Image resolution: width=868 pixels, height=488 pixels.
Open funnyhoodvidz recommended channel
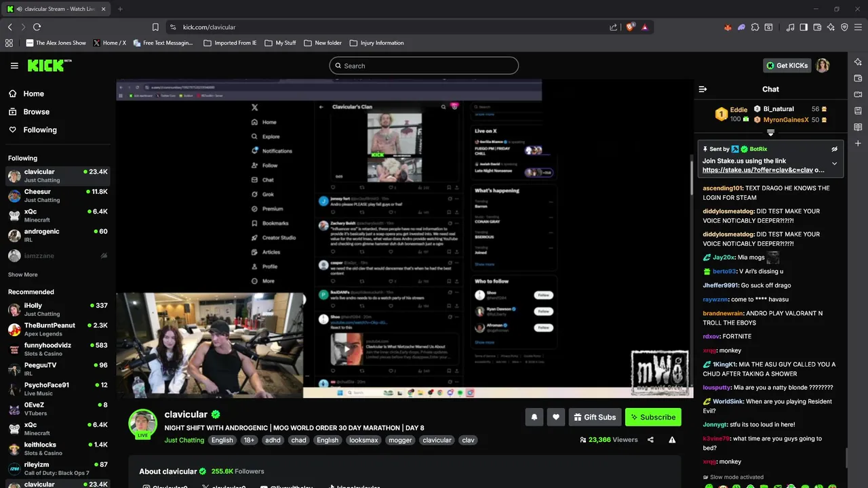click(58, 349)
